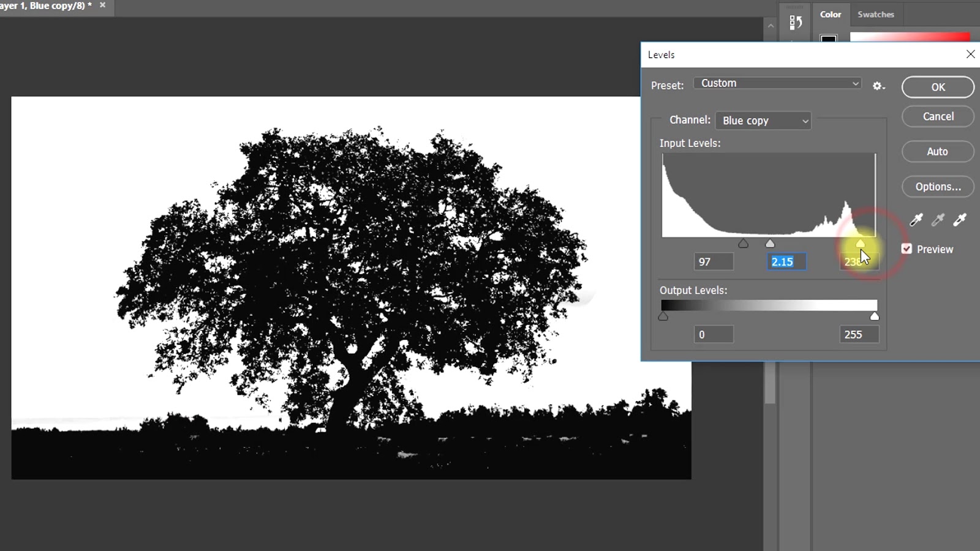980x551 pixels.
Task: Select the gray point eyedropper
Action: pos(938,220)
